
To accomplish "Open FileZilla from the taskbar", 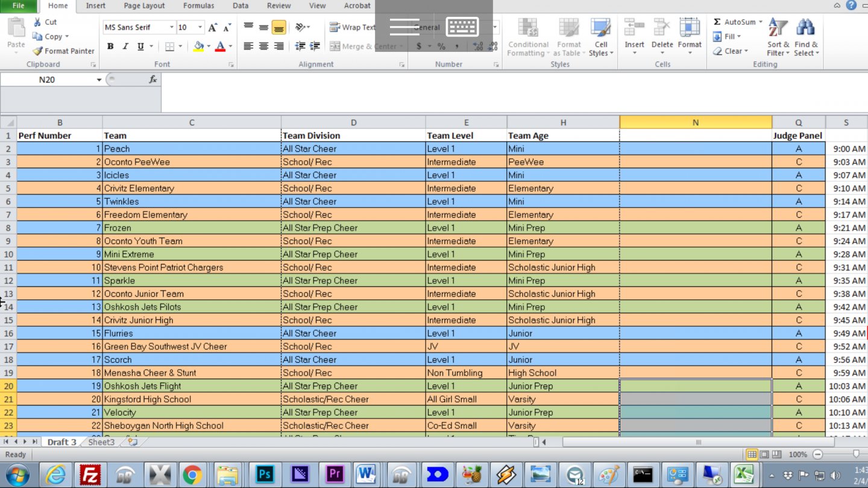I will 90,475.
